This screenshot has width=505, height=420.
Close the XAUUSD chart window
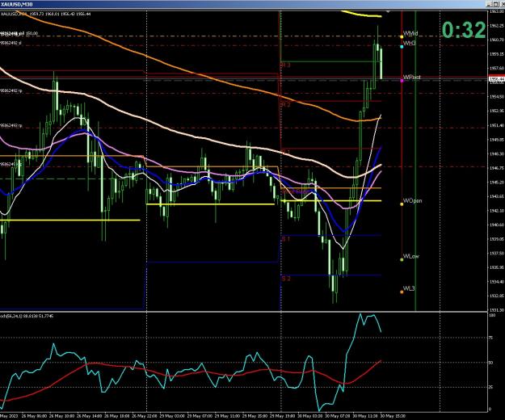tap(502, 4)
